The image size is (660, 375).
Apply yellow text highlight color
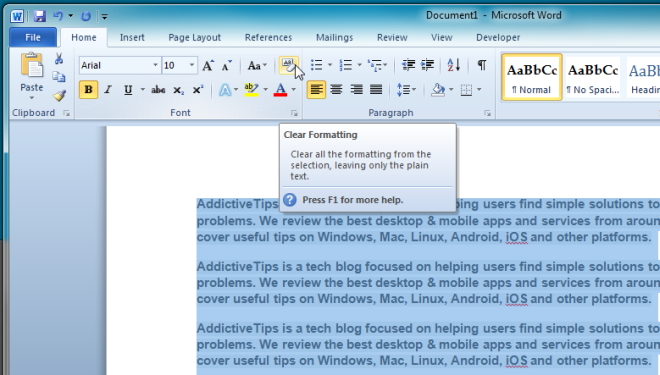point(251,90)
